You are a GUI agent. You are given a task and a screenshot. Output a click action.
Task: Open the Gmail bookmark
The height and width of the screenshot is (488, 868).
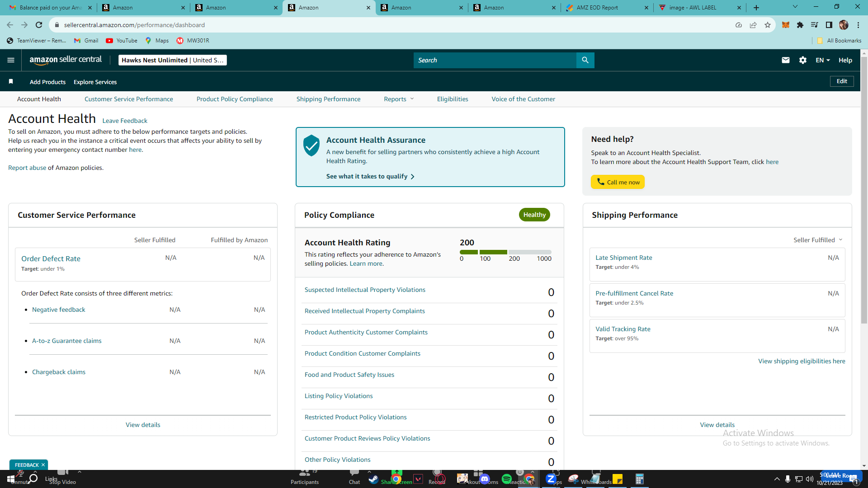pyautogui.click(x=86, y=41)
